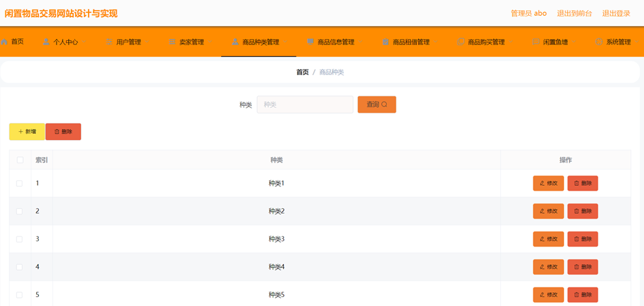Click the trash icon in 种类3 row
The height and width of the screenshot is (306, 644).
(x=576, y=239)
